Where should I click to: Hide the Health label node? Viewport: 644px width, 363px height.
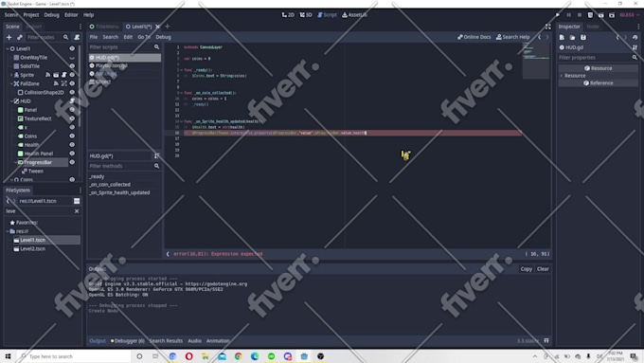[x=72, y=145]
